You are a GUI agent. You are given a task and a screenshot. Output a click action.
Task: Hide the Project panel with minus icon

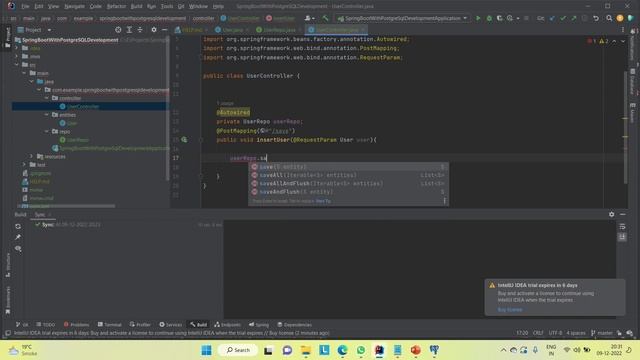click(x=164, y=30)
